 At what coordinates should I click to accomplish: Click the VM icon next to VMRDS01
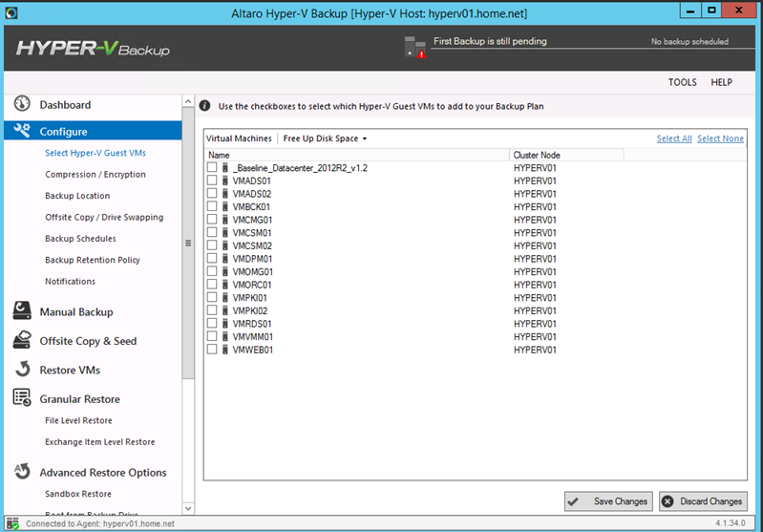click(224, 324)
